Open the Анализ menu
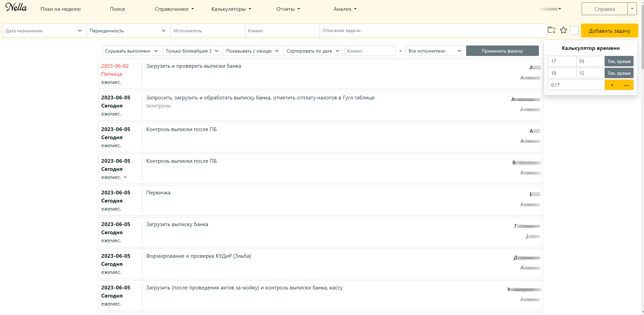This screenshot has height=315, width=644. (345, 9)
